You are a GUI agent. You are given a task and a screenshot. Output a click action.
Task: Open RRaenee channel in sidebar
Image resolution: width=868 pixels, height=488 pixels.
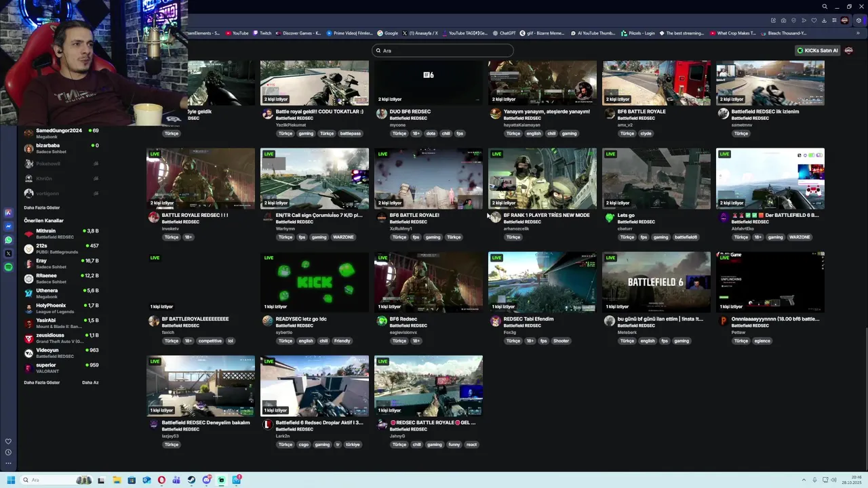62,279
